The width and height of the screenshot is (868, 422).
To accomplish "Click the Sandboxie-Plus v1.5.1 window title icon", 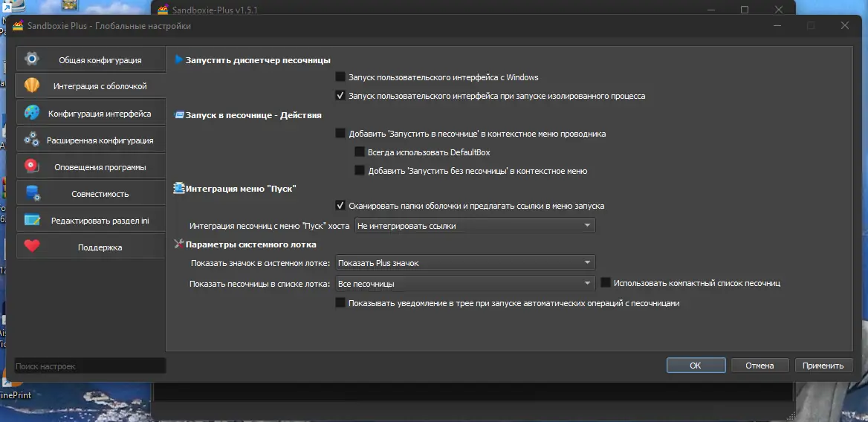I will coord(163,10).
